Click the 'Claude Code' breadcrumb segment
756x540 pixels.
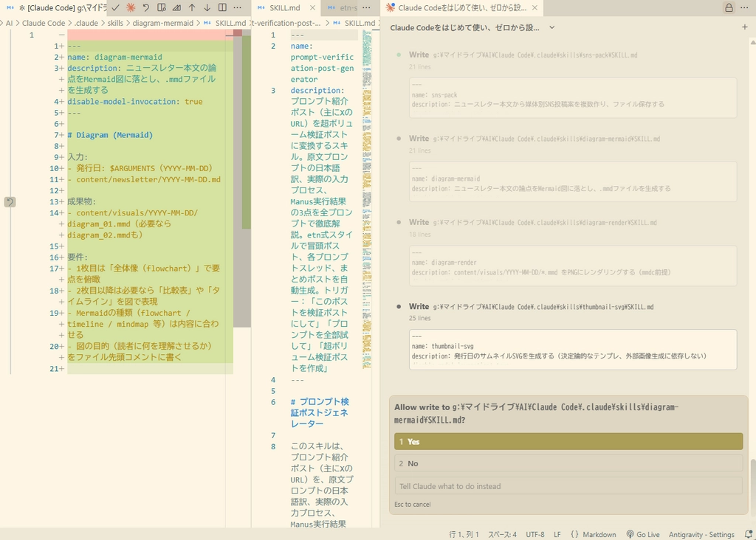(44, 23)
